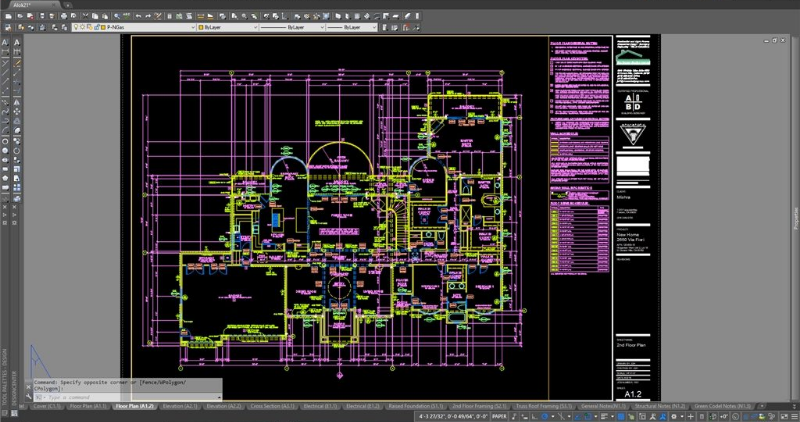Click the command line customize wrench icon
This screenshot has width=800, height=422.
tap(29, 396)
